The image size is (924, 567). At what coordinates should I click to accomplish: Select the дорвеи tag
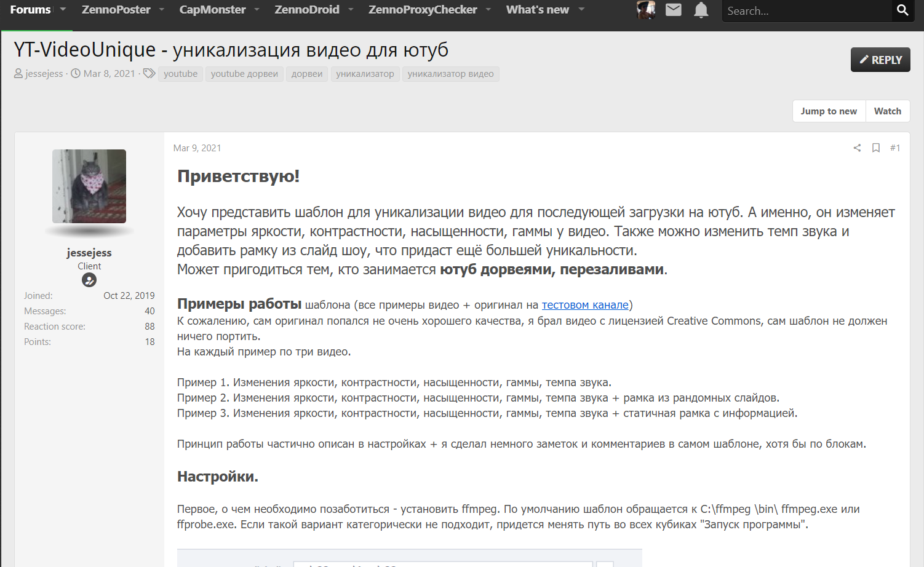tap(307, 74)
